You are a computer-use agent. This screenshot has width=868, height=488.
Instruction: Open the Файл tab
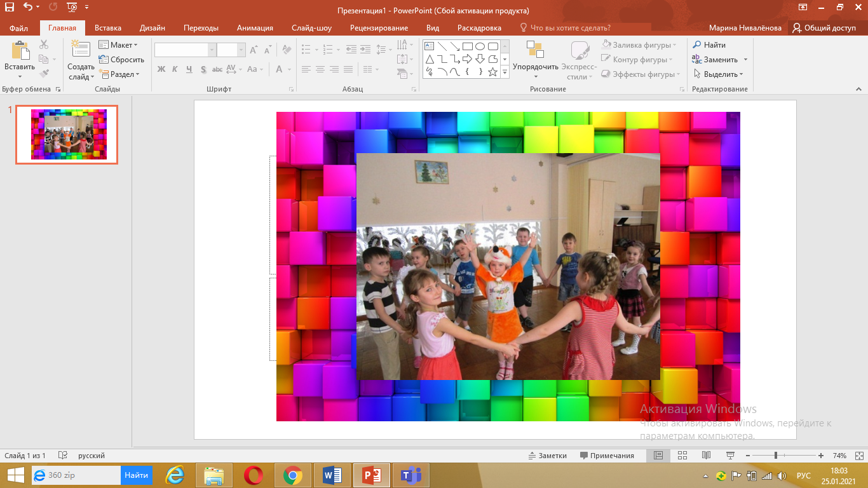[18, 28]
